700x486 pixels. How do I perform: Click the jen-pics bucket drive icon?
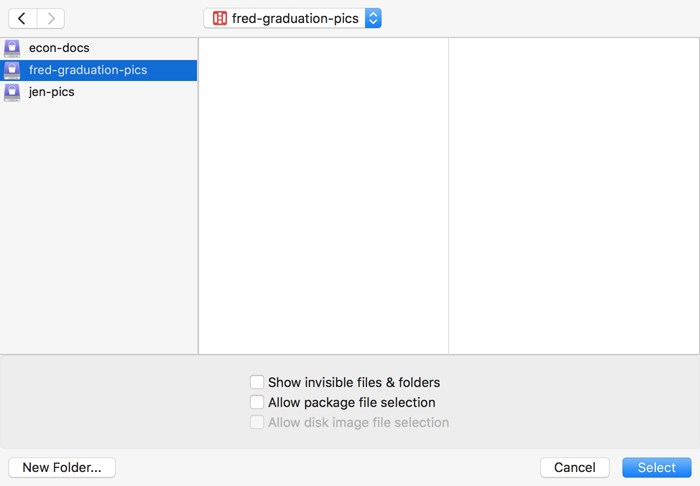click(12, 92)
